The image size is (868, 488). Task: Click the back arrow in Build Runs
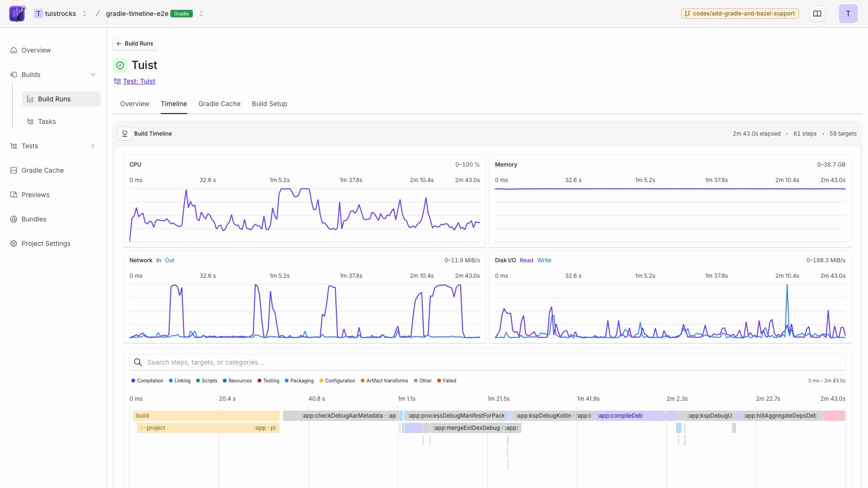[x=119, y=44]
